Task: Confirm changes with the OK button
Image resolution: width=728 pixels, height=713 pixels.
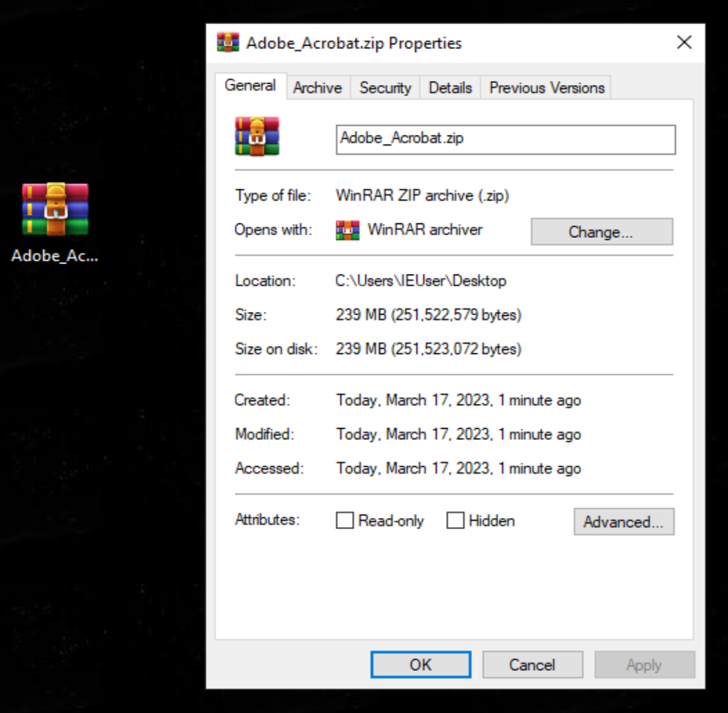Action: click(x=420, y=664)
